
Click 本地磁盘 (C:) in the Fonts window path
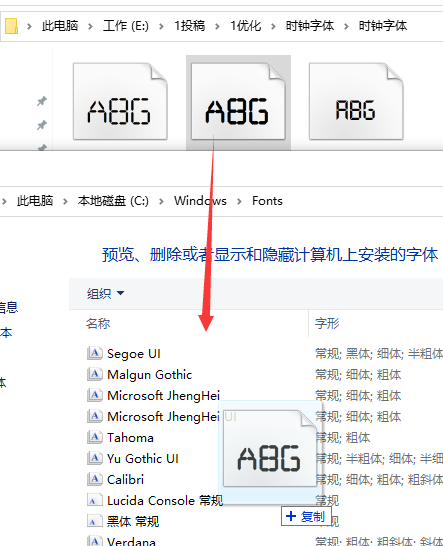point(113,201)
